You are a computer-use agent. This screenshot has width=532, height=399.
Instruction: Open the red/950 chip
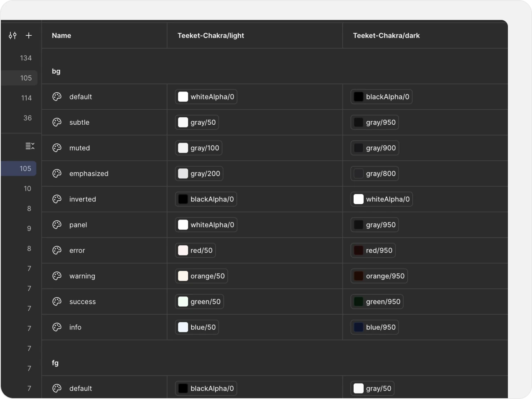373,250
